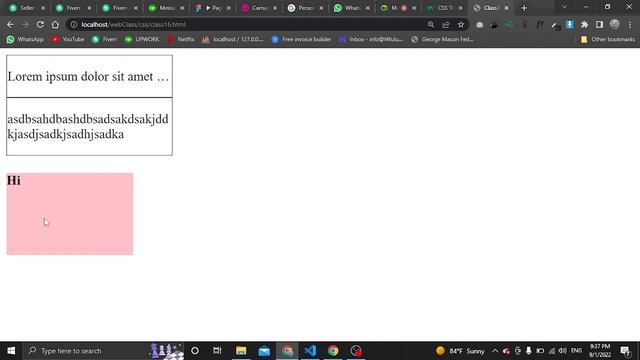Open File Explorer from the taskbar
The width and height of the screenshot is (640, 360).
pos(241,351)
